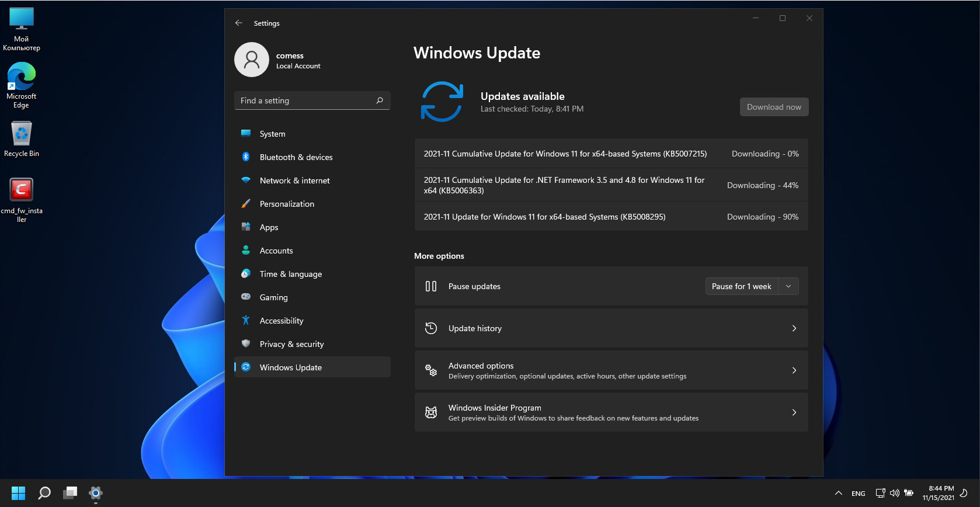Open Personalization category

coord(312,203)
